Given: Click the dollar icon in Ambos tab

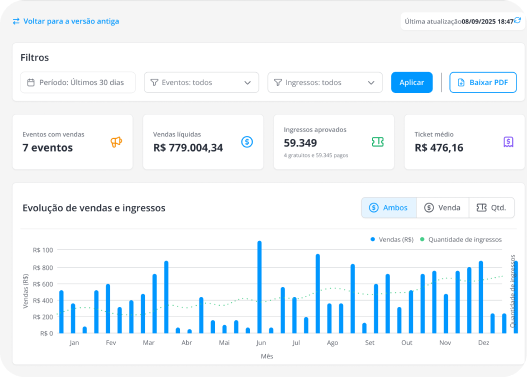Looking at the screenshot, I should pos(374,208).
